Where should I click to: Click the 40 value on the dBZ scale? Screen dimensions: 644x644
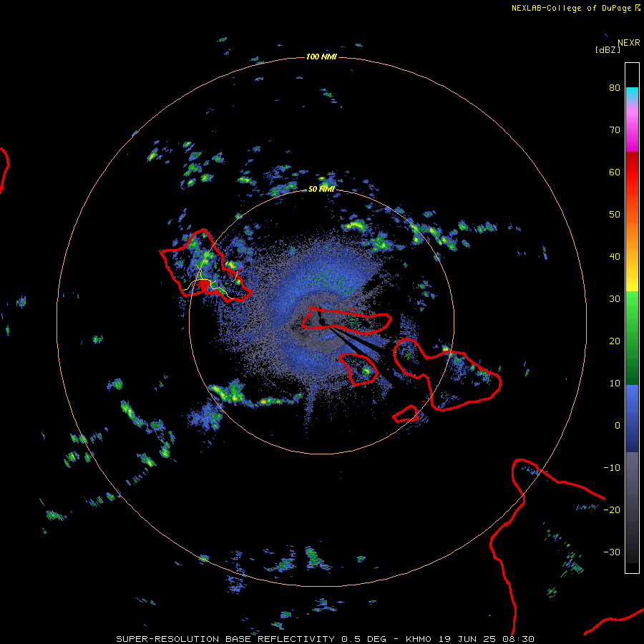click(615, 257)
